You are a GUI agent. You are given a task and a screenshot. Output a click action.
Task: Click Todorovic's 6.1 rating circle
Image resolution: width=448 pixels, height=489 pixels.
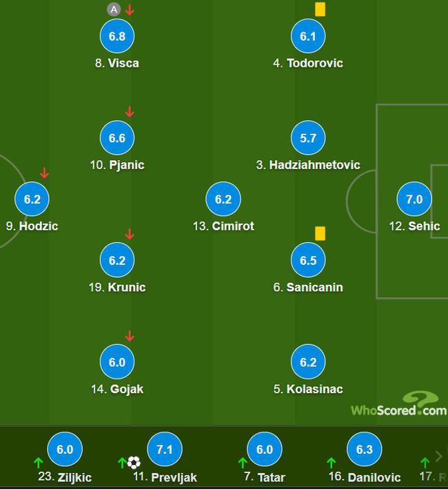click(x=308, y=36)
